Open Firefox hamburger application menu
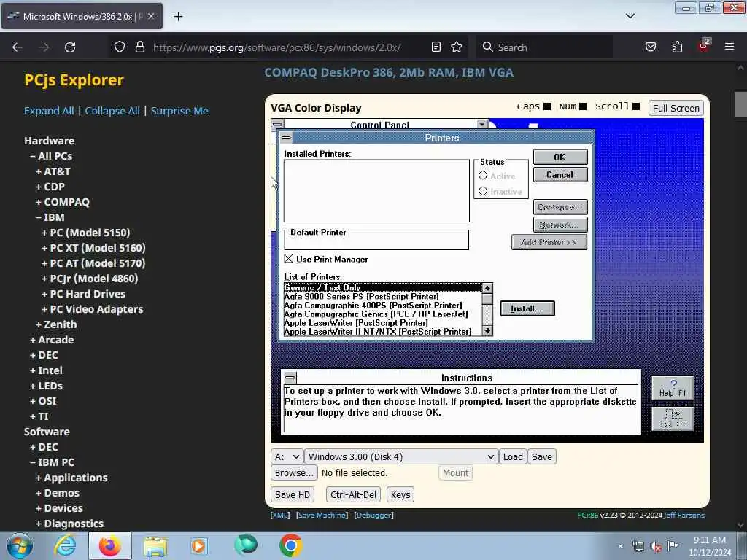 729,47
